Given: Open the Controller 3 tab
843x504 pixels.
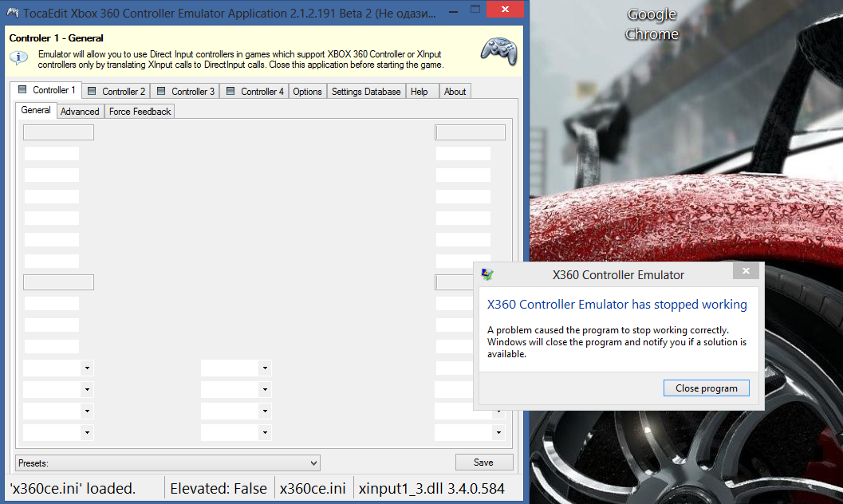Looking at the screenshot, I should 185,92.
